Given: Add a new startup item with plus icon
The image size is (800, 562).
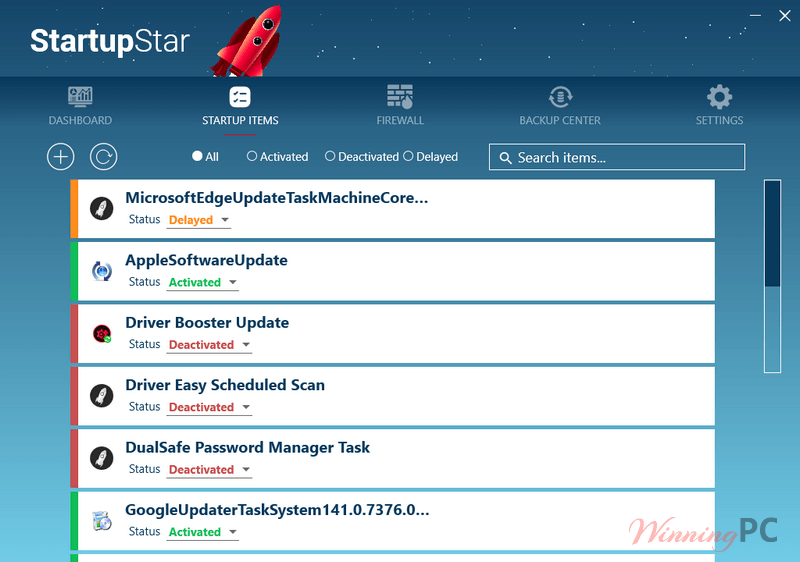Looking at the screenshot, I should 61,157.
